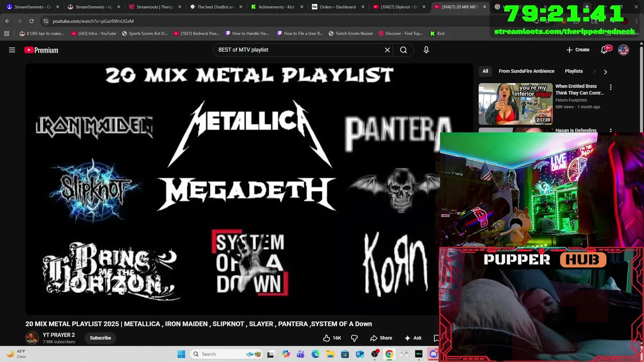644x362 pixels.
Task: View site information icon in address bar
Action: pos(46,21)
